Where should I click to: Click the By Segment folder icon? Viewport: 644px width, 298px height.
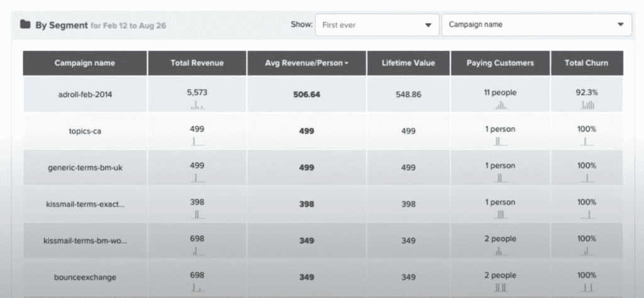[25, 26]
